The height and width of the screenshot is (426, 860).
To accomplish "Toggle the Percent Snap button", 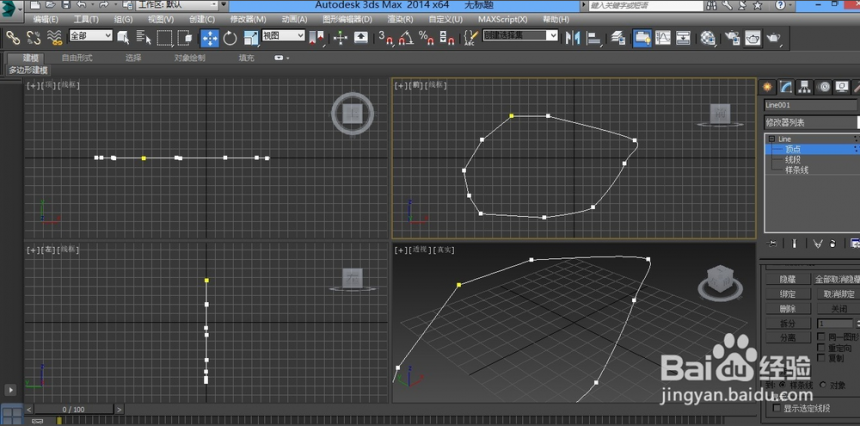I will point(426,38).
